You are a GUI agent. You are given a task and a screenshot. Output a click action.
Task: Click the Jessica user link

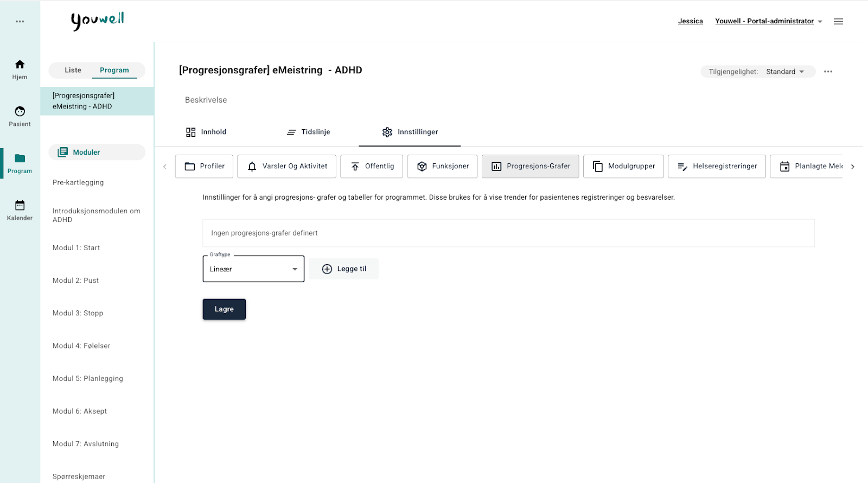click(691, 21)
